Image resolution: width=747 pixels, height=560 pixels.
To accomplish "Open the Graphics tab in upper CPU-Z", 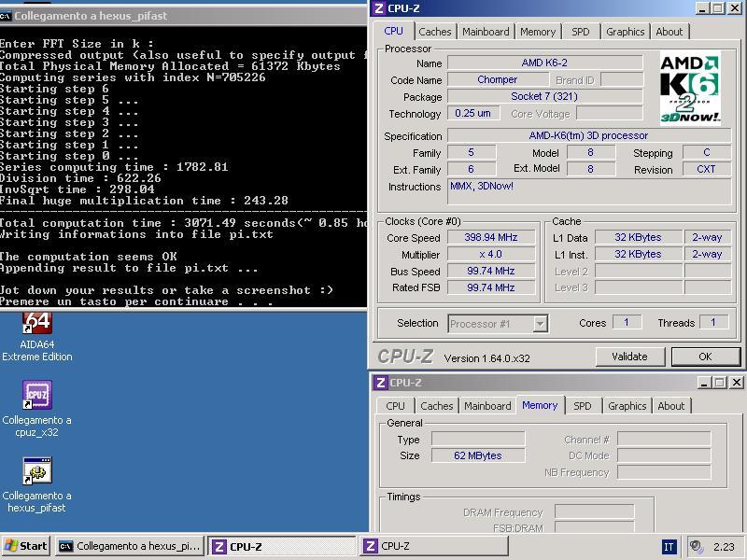I will pos(625,32).
